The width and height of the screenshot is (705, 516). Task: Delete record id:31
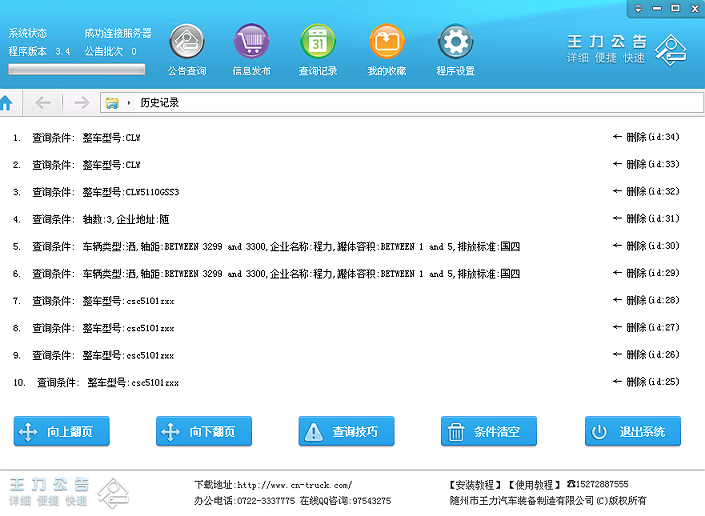point(646,219)
